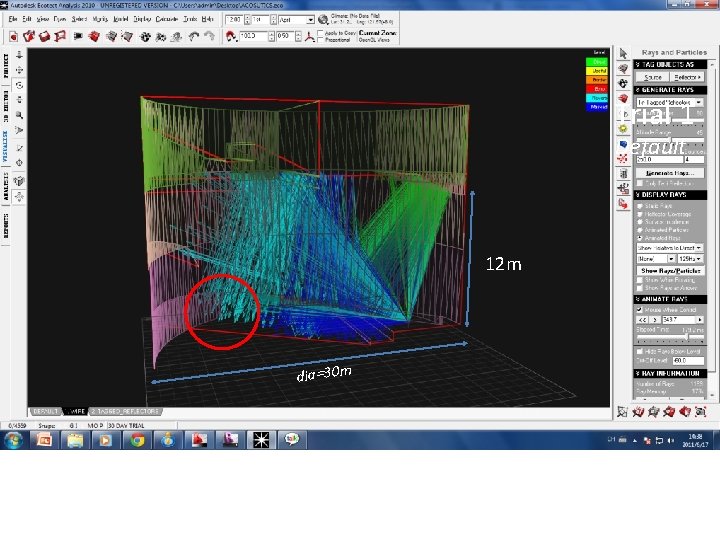720x540 pixels.
Task: Click Show Rays/Particles button
Action: click(670, 271)
